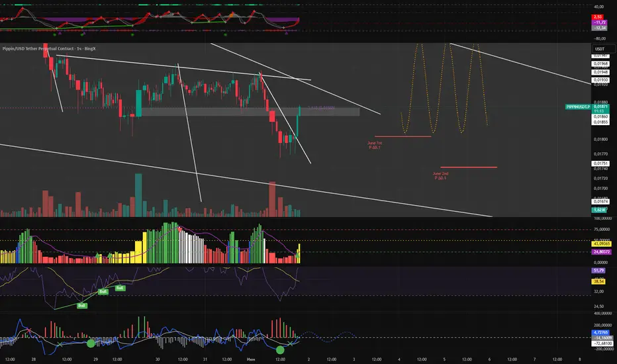Click the red 2,53 oscillator value label

pyautogui.click(x=597, y=17)
